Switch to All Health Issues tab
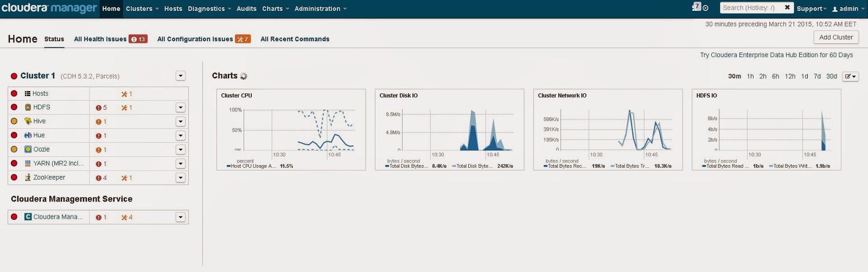868x272 pixels. (x=111, y=39)
